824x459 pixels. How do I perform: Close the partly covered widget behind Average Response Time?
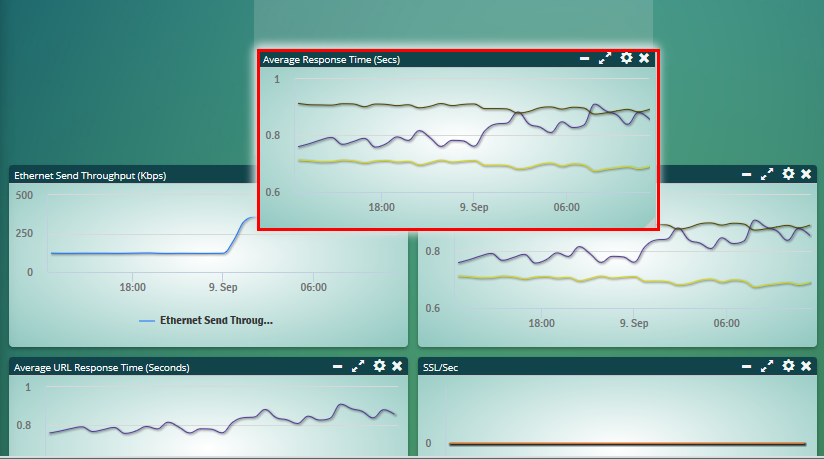pyautogui.click(x=806, y=174)
